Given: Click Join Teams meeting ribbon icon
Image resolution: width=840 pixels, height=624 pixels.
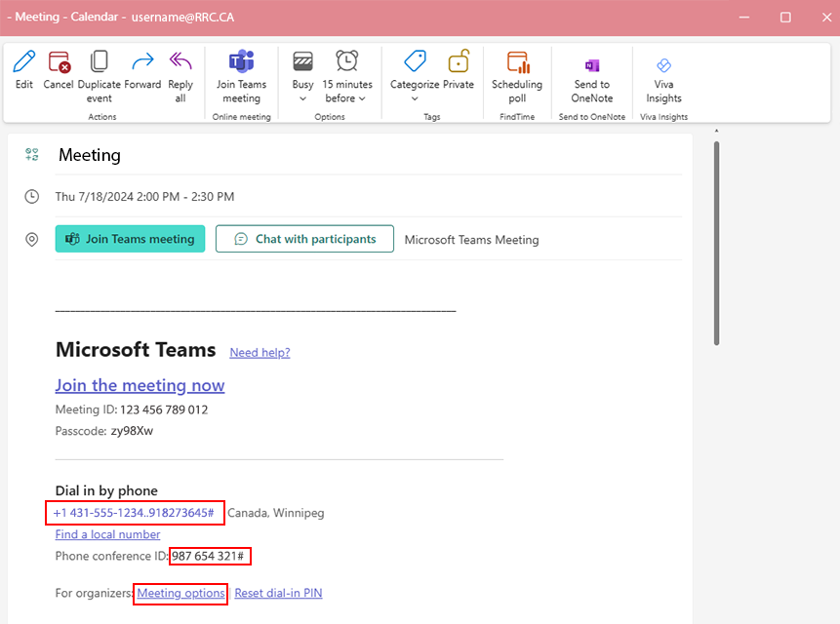Looking at the screenshot, I should click(x=241, y=64).
